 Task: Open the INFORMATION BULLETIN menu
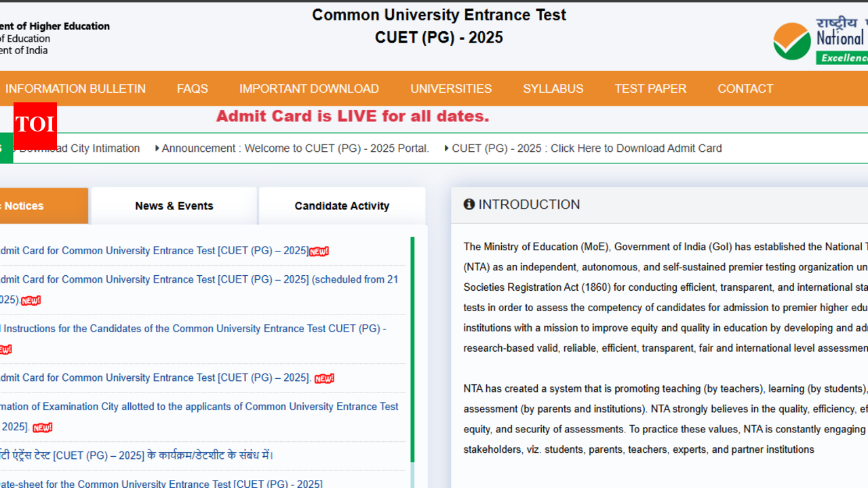coord(75,89)
